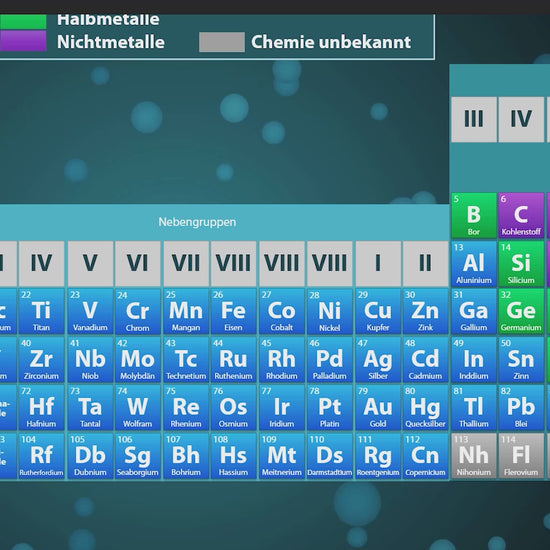Choose Molybdän (Mo) element 42
This screenshot has width=550, height=550.
(138, 360)
